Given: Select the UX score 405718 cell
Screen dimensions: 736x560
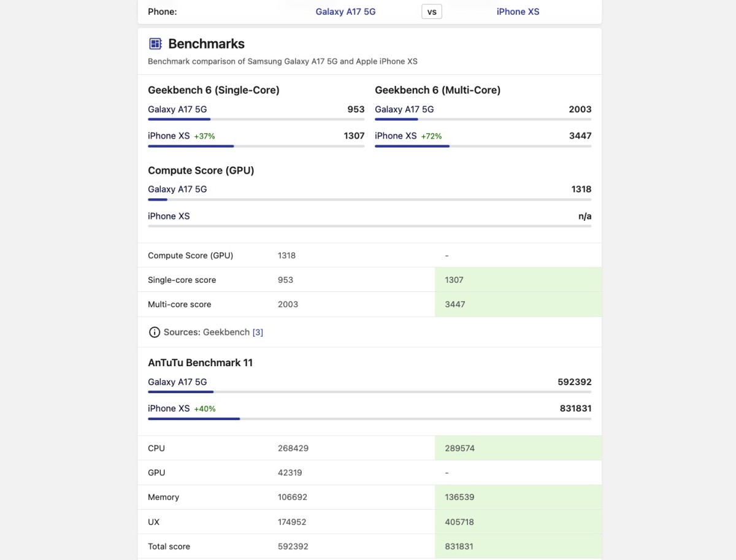Looking at the screenshot, I should click(x=518, y=522).
